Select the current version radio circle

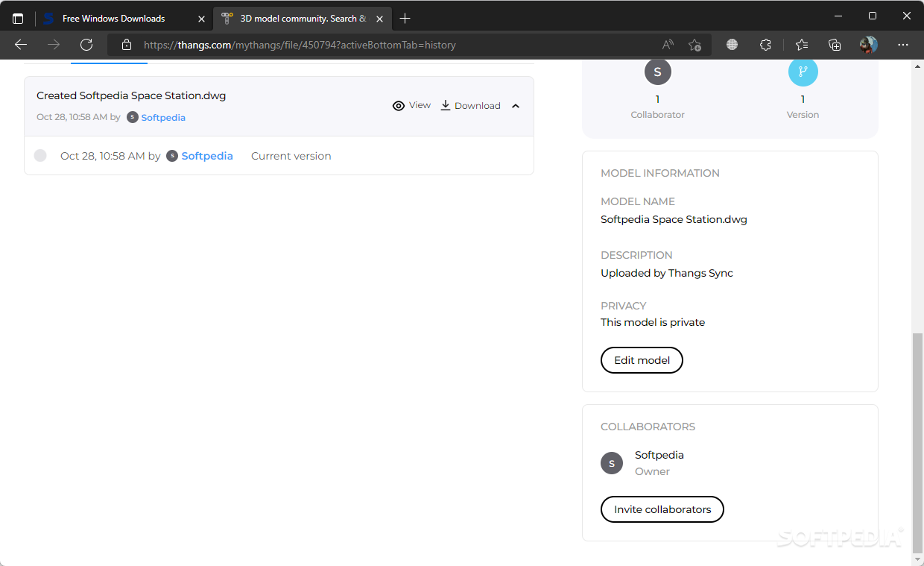pyautogui.click(x=40, y=155)
